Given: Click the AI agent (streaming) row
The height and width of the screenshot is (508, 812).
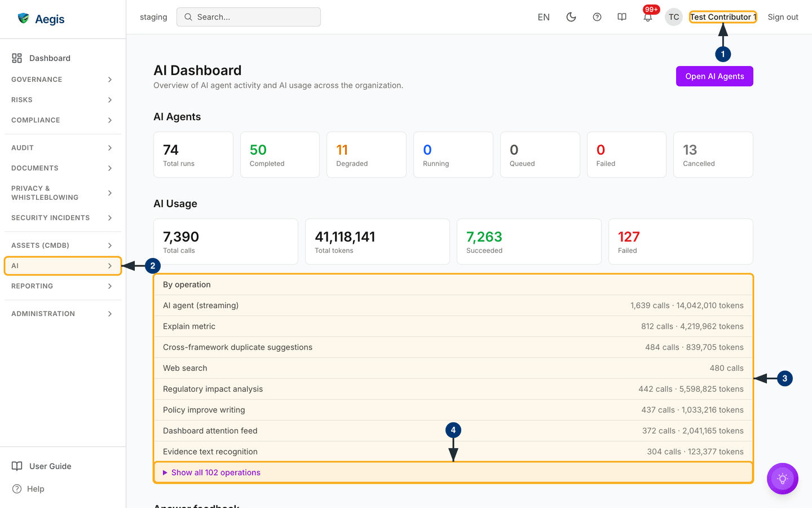Looking at the screenshot, I should tap(453, 305).
